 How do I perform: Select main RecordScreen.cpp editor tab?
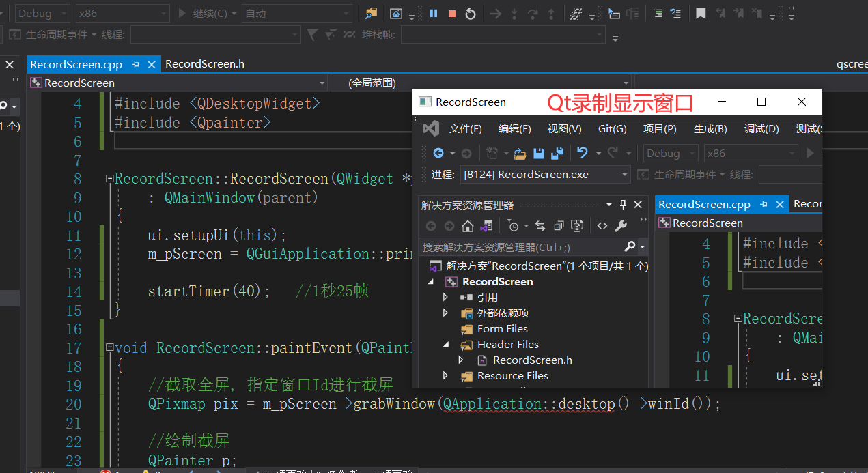coord(76,64)
